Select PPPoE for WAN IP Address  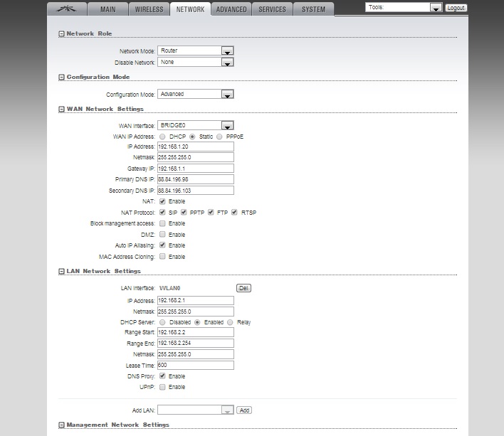pyautogui.click(x=219, y=137)
